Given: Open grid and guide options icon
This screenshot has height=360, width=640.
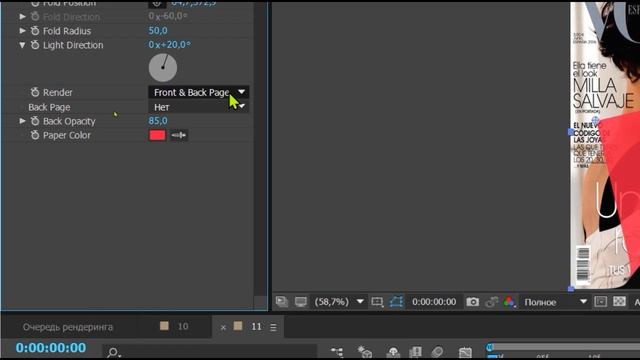Looking at the screenshot, I should 377,302.
